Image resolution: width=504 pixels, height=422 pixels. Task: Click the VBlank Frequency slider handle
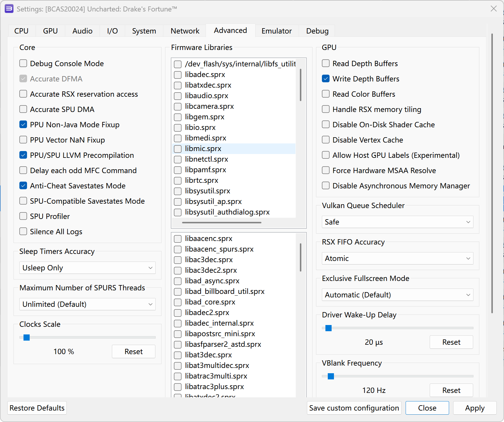[x=331, y=376]
